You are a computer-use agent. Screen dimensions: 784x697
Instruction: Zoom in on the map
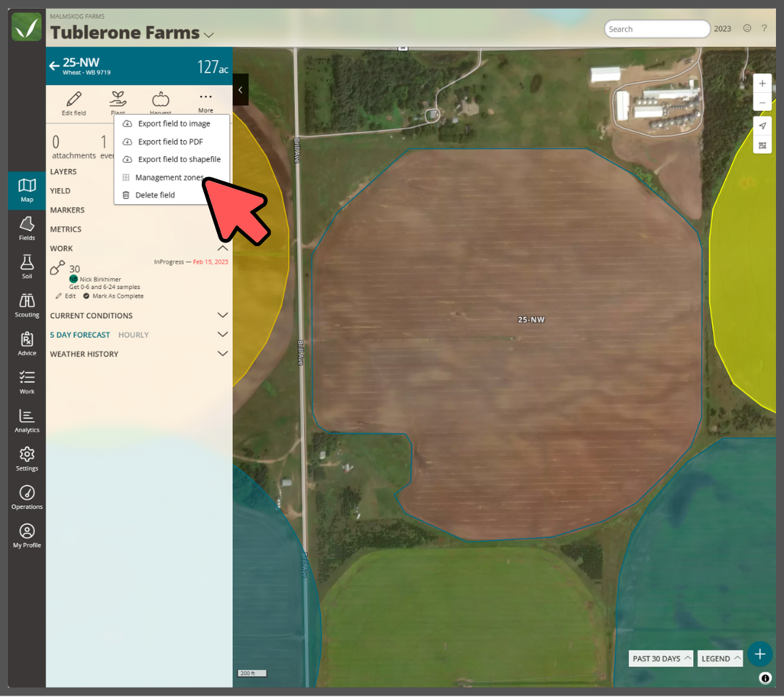tap(762, 83)
